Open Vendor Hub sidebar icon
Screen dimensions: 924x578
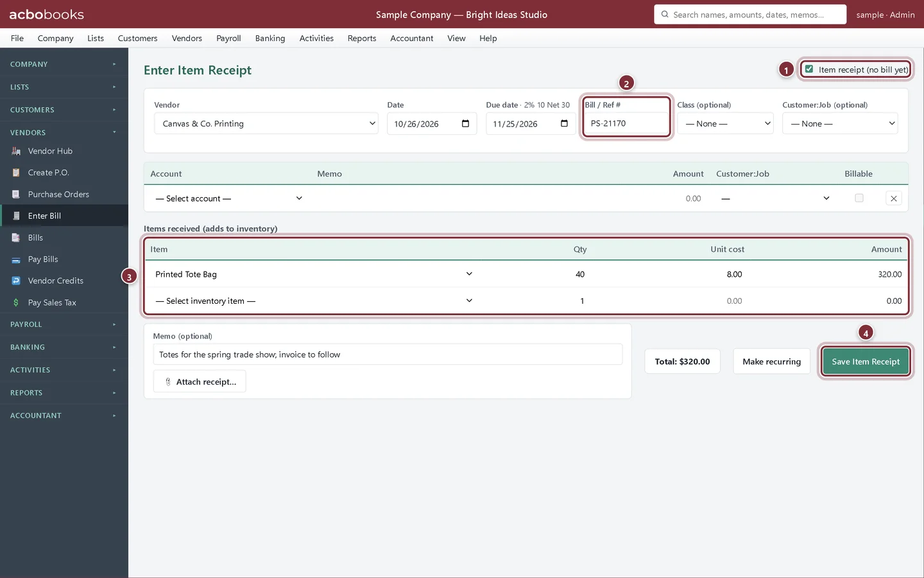[16, 151]
